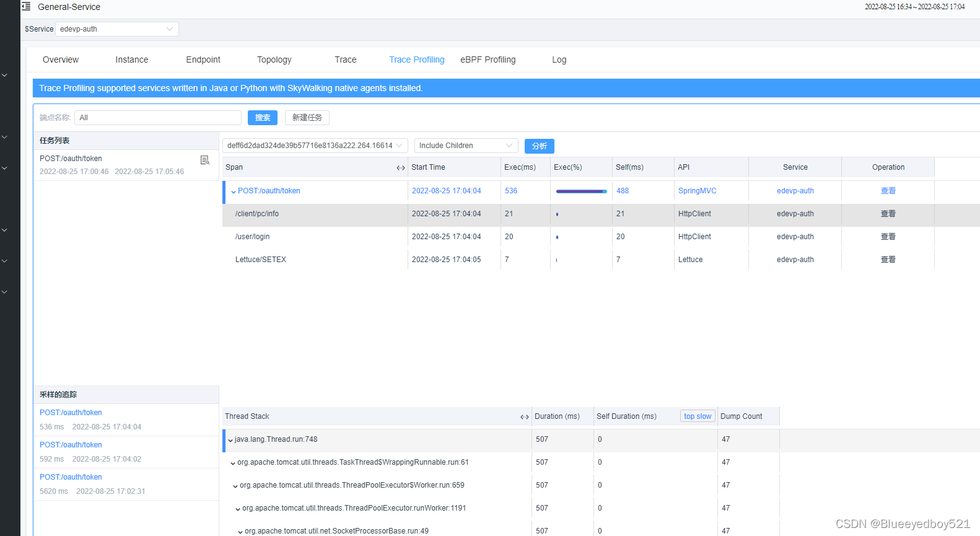
Task: Click the Self Duration (ms) column header
Action: tap(626, 416)
